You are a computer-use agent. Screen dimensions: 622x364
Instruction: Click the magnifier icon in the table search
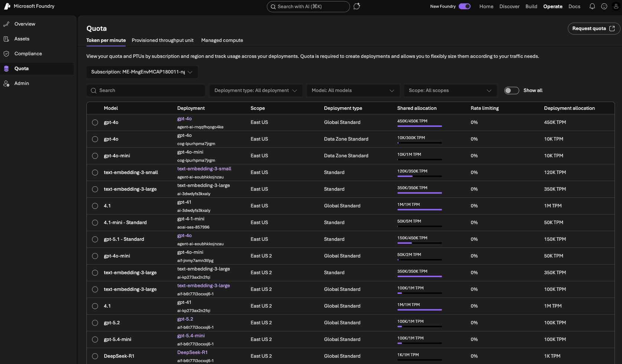[x=94, y=91]
